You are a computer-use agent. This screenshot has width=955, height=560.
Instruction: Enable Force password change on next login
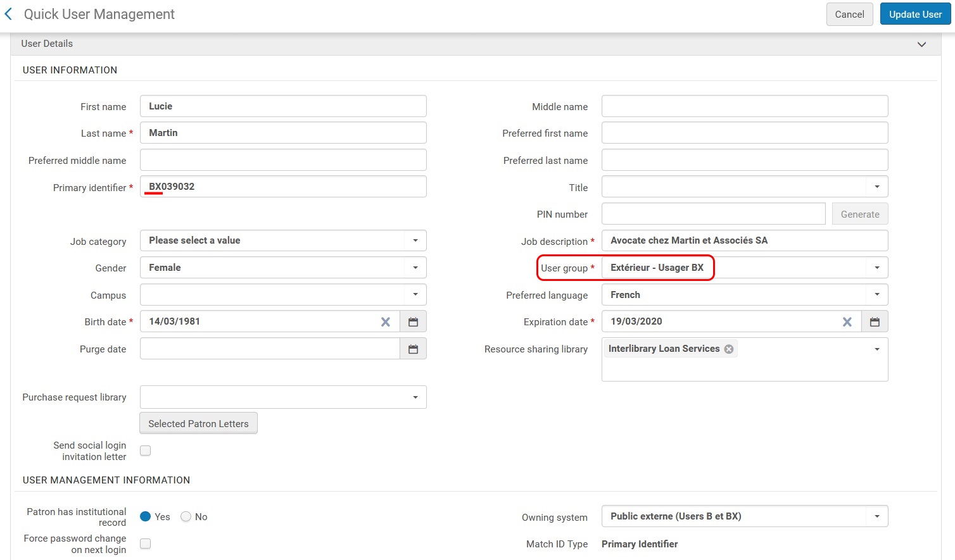click(146, 544)
